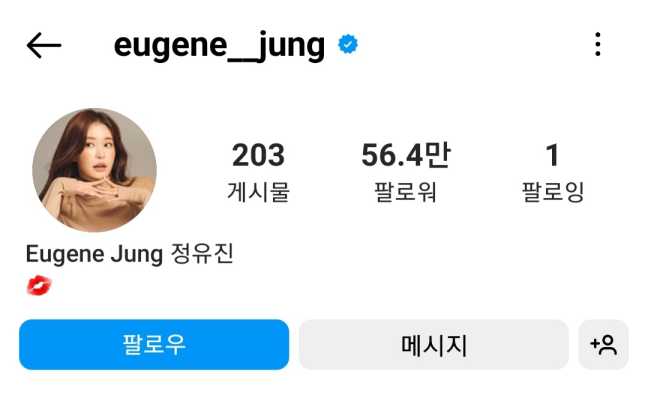Open the circular profile picture

[94, 170]
